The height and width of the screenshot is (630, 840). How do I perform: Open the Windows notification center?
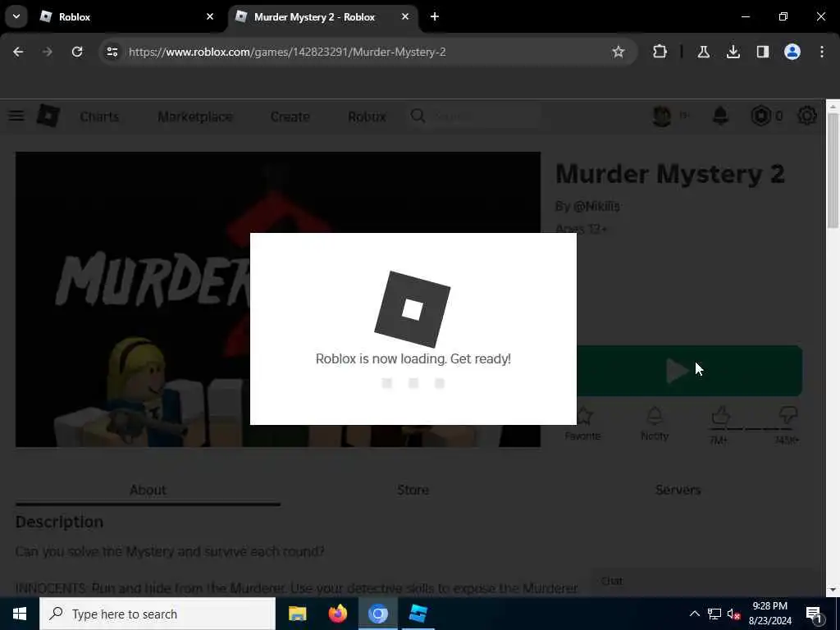click(x=815, y=614)
